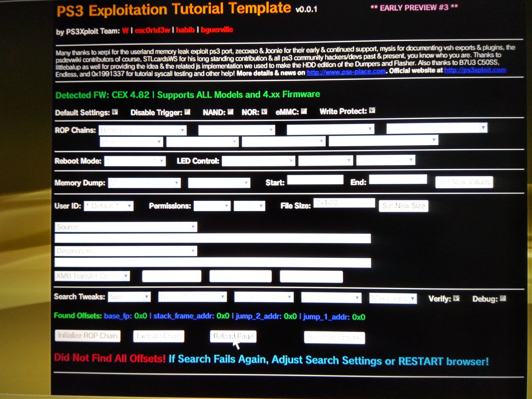
Task: Open the Beep Test ROP Chains dropdown
Action: click(x=143, y=130)
